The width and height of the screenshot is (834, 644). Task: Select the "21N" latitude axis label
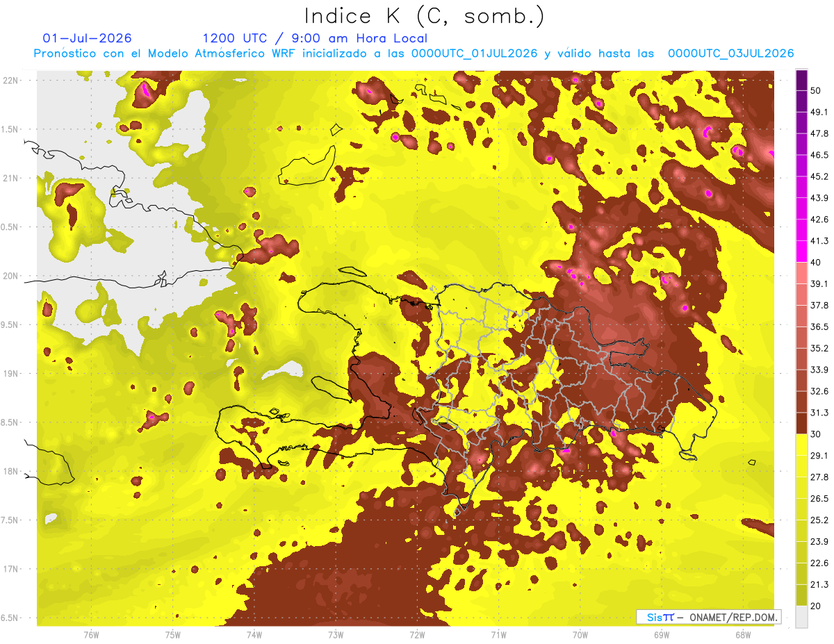tap(10, 178)
